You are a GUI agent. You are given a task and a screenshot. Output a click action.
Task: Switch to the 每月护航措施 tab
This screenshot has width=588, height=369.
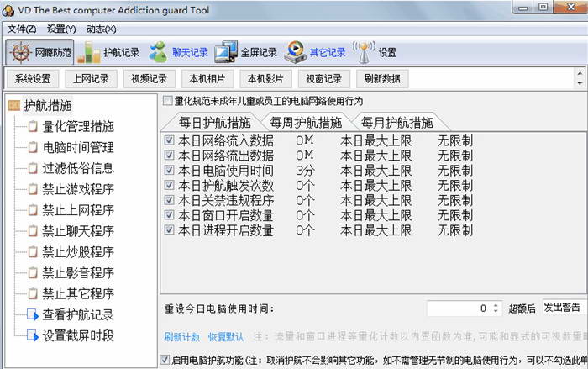[397, 123]
